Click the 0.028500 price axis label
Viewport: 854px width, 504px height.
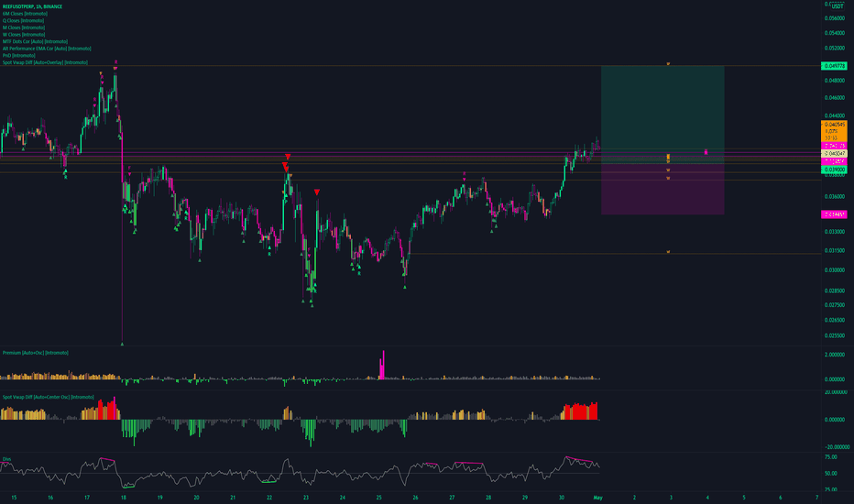834,291
